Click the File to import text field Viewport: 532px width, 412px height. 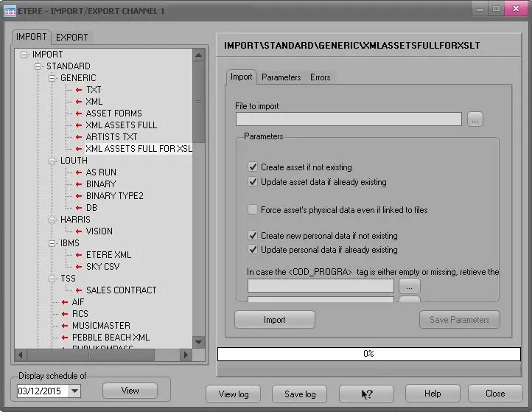349,119
